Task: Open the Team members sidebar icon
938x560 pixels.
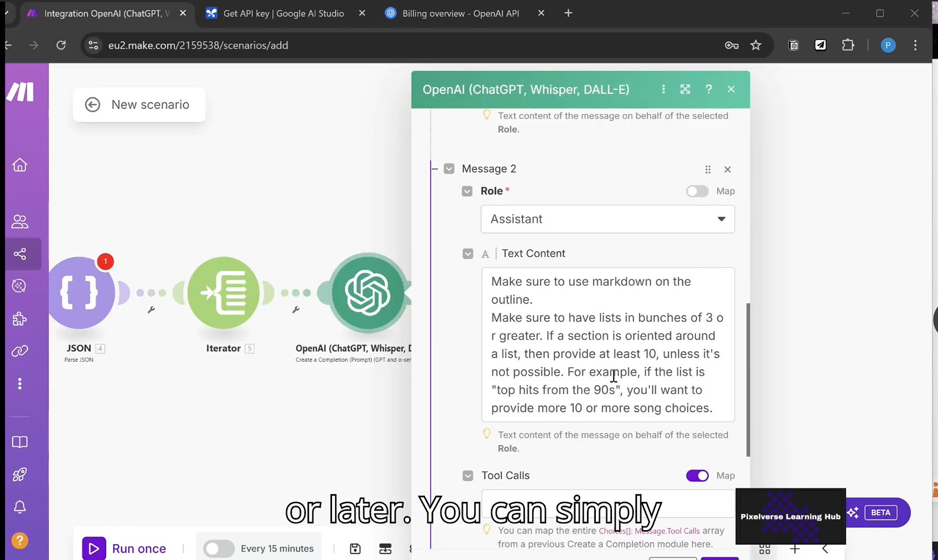Action: [x=19, y=221]
